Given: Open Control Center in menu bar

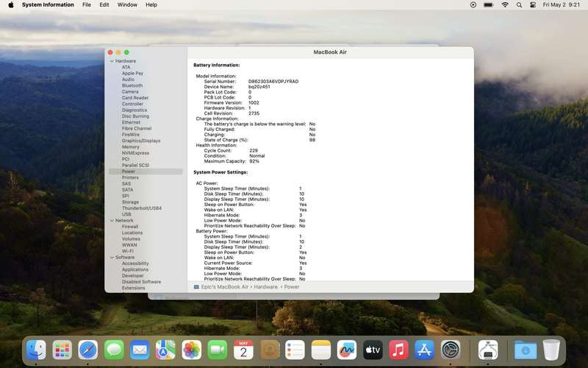Looking at the screenshot, I should (x=532, y=5).
